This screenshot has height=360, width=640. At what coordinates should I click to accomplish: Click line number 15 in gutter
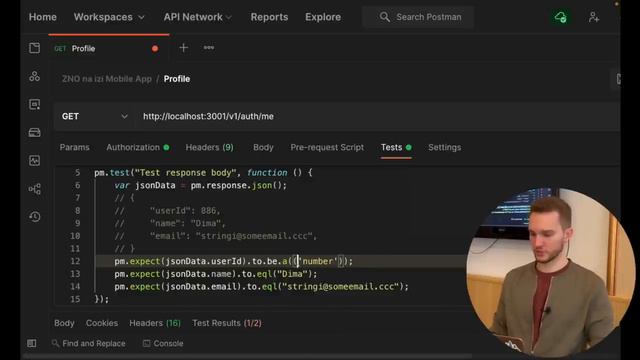tap(75, 299)
